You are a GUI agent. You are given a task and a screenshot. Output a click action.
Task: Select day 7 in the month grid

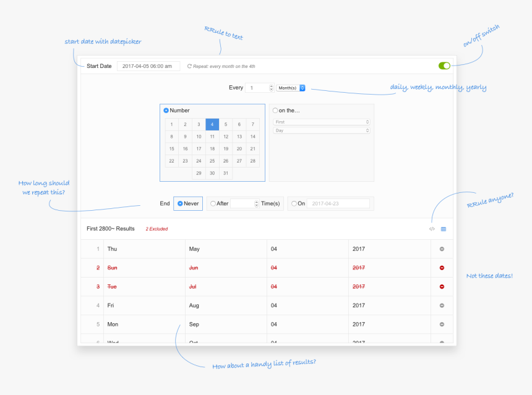(253, 124)
